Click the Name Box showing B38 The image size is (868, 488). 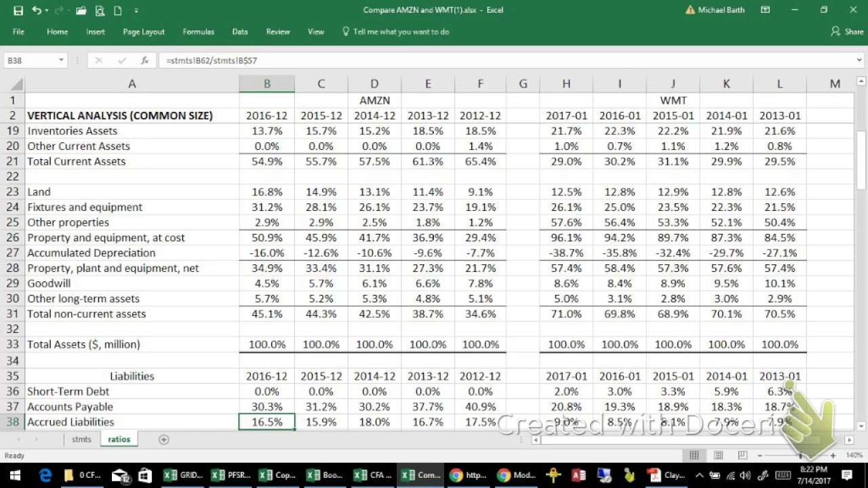coord(31,60)
